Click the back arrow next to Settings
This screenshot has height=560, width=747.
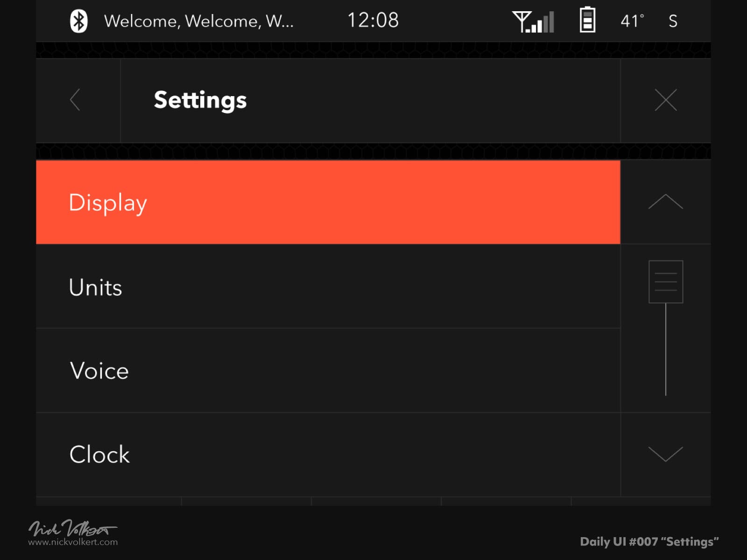[75, 100]
